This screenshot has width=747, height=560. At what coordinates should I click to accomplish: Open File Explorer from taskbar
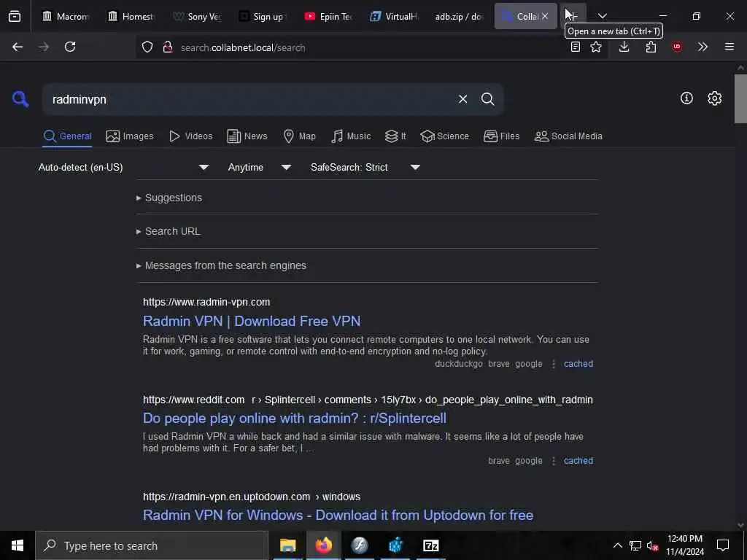coord(287,545)
